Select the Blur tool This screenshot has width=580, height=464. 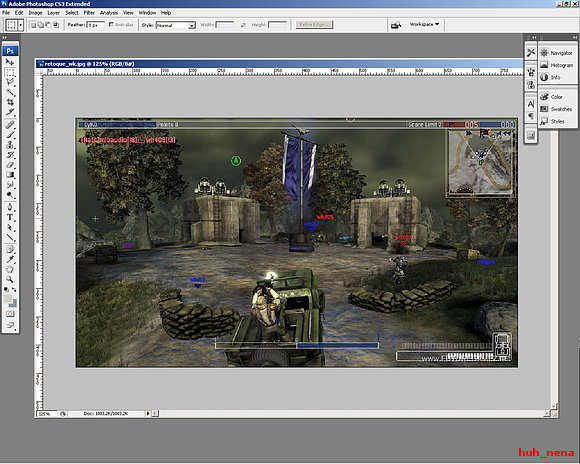pyautogui.click(x=10, y=185)
